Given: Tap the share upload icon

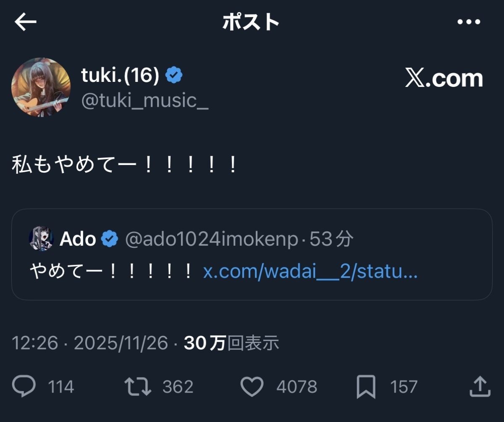Looking at the screenshot, I should (x=479, y=386).
